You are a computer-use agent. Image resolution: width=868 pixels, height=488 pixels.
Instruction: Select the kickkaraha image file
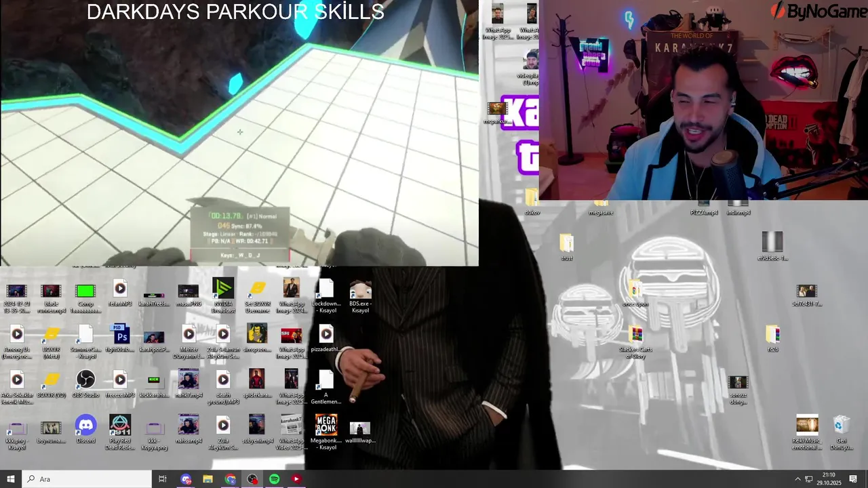tap(154, 381)
